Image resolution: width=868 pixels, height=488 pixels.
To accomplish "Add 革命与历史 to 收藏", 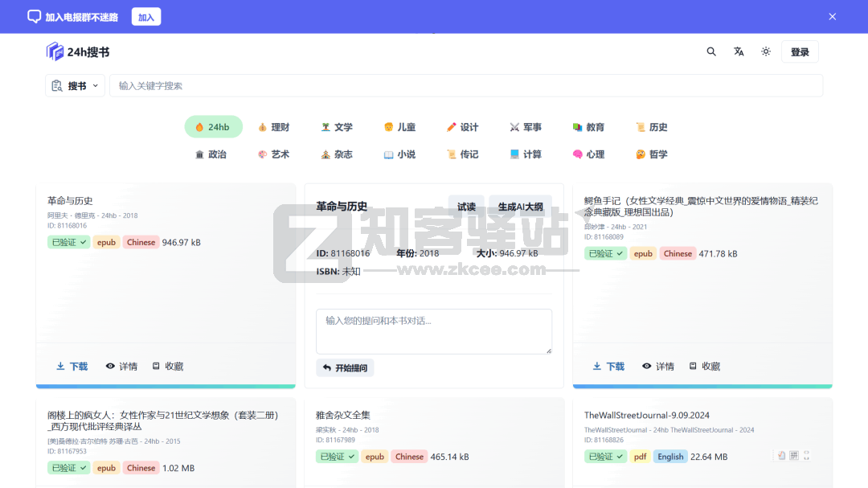I will click(167, 367).
